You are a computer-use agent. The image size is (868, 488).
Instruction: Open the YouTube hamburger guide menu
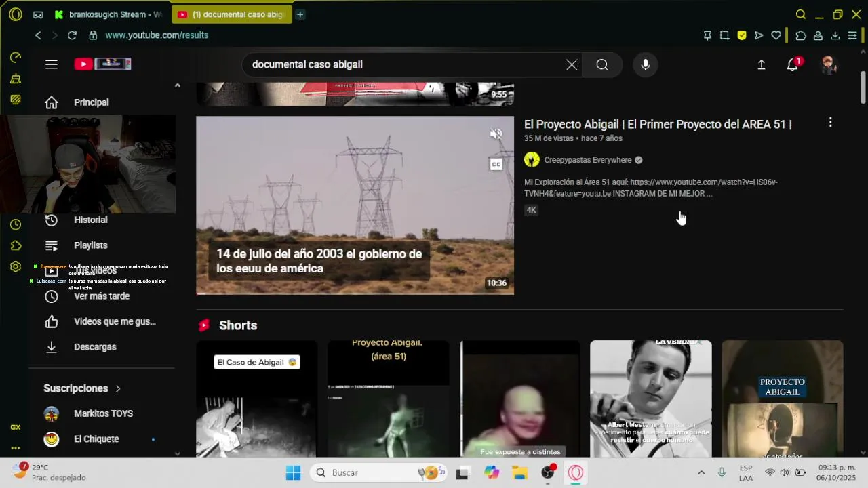(52, 64)
